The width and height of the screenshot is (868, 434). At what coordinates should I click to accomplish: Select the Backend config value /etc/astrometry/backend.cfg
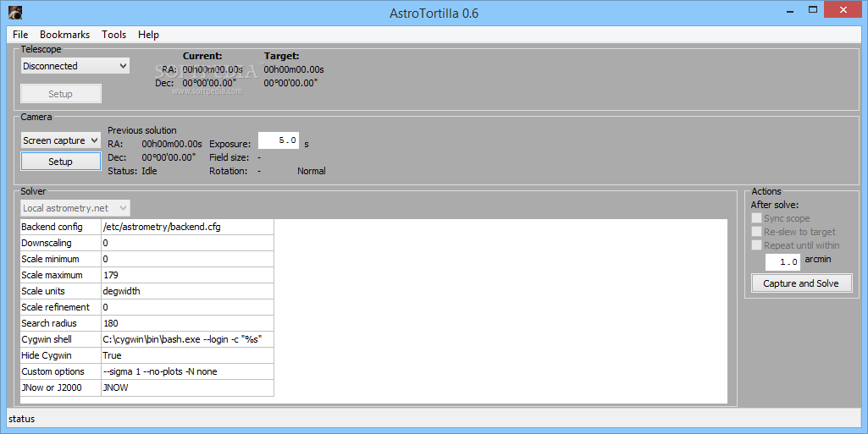188,227
